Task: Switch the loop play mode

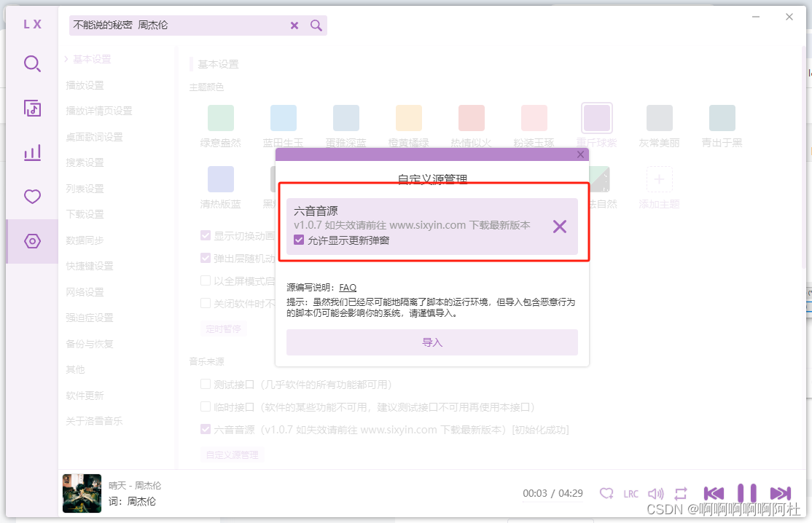Action: pyautogui.click(x=681, y=494)
